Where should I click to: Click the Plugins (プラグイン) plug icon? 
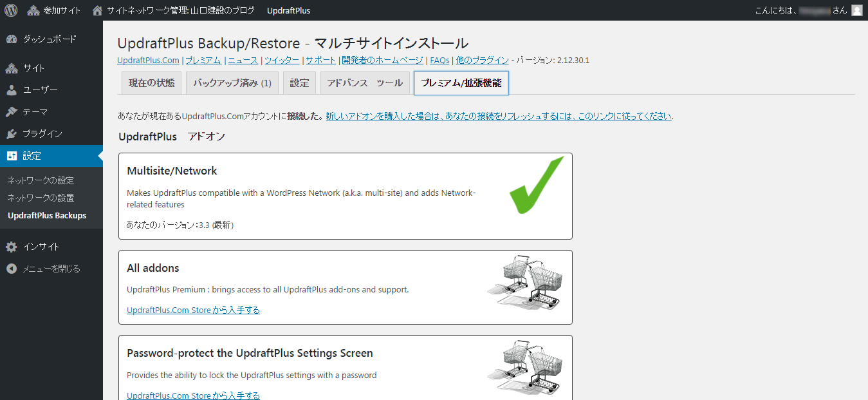[x=12, y=134]
